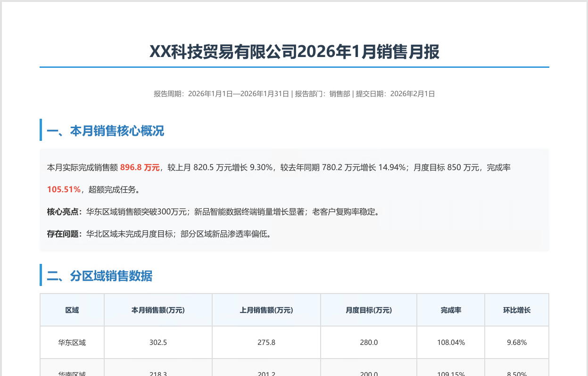
Task: Click the 华东区域 sales value 302.5
Action: (158, 343)
